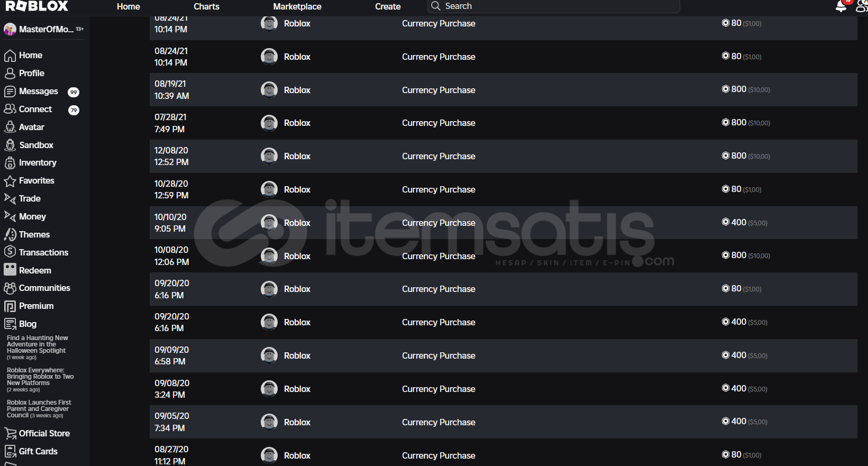868x466 pixels.
Task: Open the Inventory sidebar link
Action: click(x=38, y=162)
